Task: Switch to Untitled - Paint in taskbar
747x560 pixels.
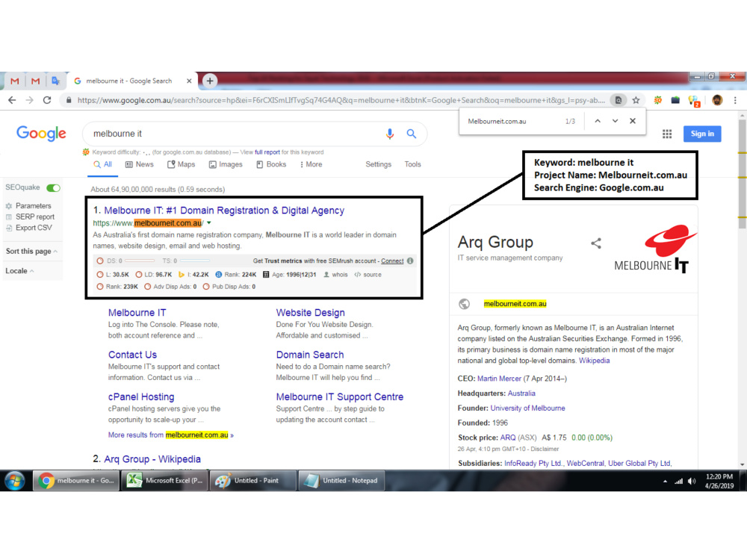Action: pyautogui.click(x=252, y=481)
